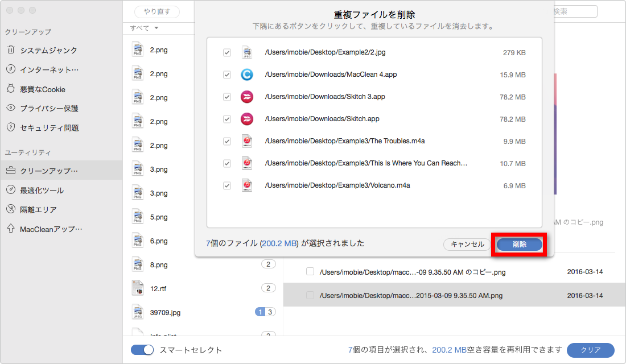Click the This Is Where You Can Reach audio icon
Screen dimensions: 626x364
pos(247,163)
